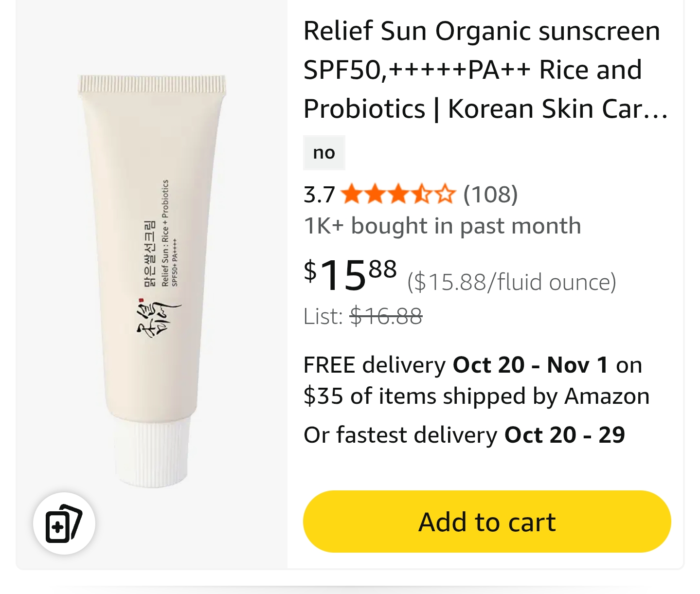Click the struck-through $16.88 list price
Screen dimensions: 700x594
click(x=386, y=317)
